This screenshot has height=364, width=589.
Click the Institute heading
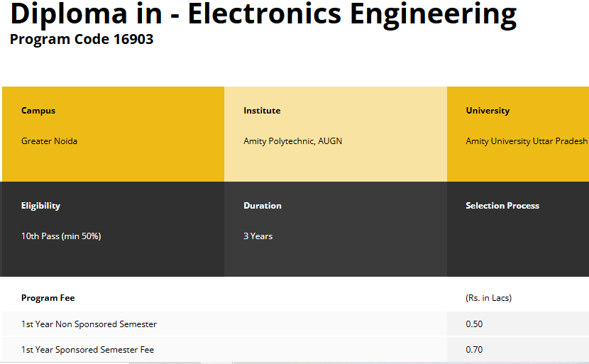(262, 111)
